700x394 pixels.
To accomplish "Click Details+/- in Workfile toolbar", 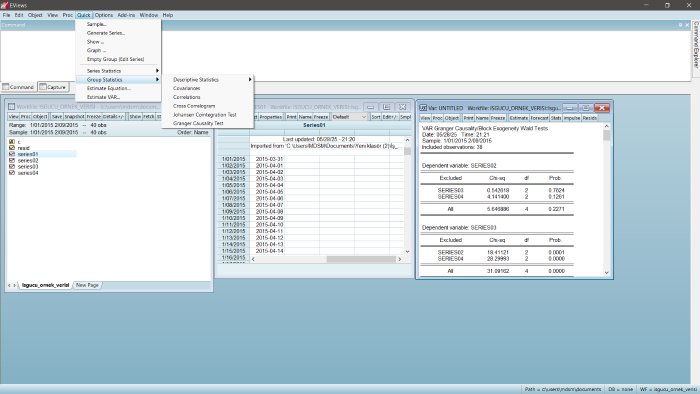I will click(113, 116).
